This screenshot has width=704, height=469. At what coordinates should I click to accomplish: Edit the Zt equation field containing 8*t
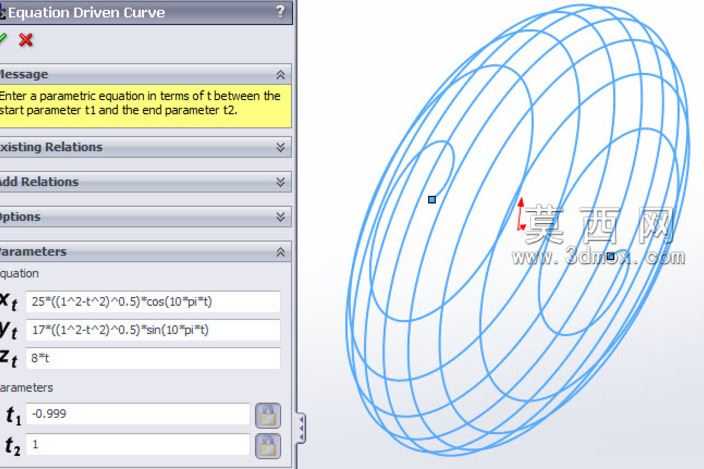point(153,358)
